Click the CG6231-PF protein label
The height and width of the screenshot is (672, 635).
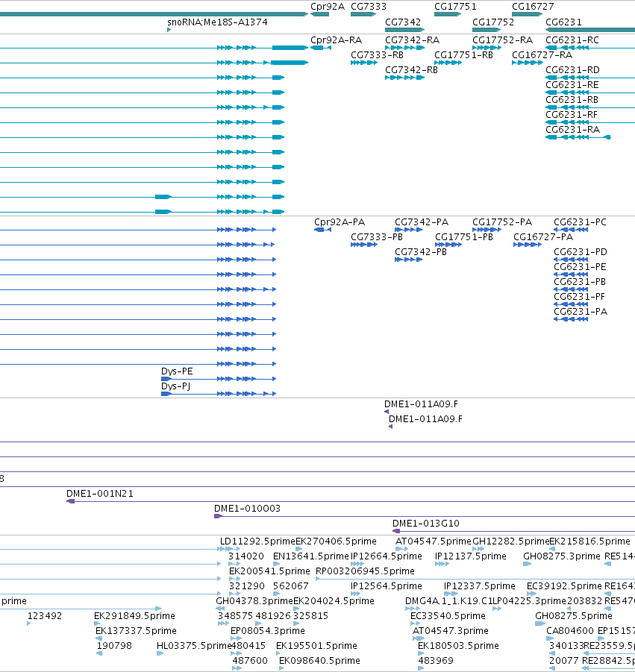click(x=579, y=297)
